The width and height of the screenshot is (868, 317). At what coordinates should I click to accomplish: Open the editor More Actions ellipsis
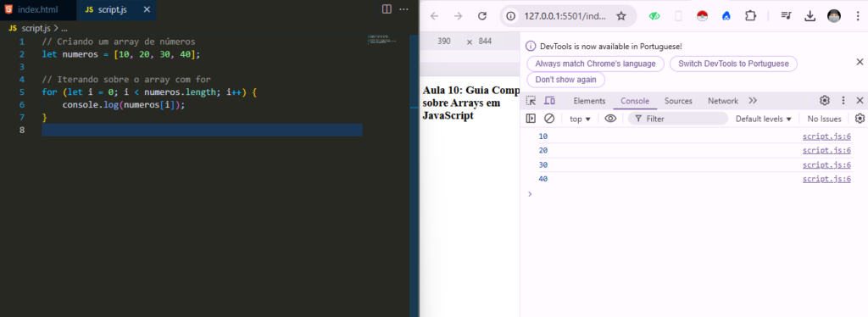pos(403,9)
